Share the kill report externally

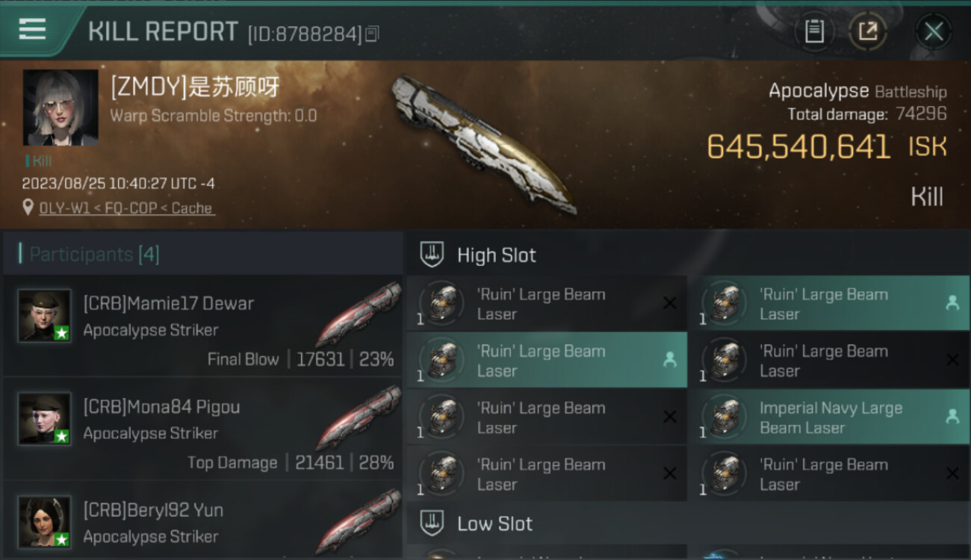pos(868,31)
